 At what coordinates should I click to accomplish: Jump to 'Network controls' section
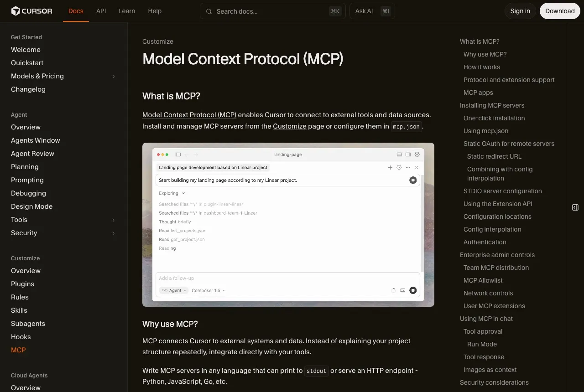click(488, 293)
